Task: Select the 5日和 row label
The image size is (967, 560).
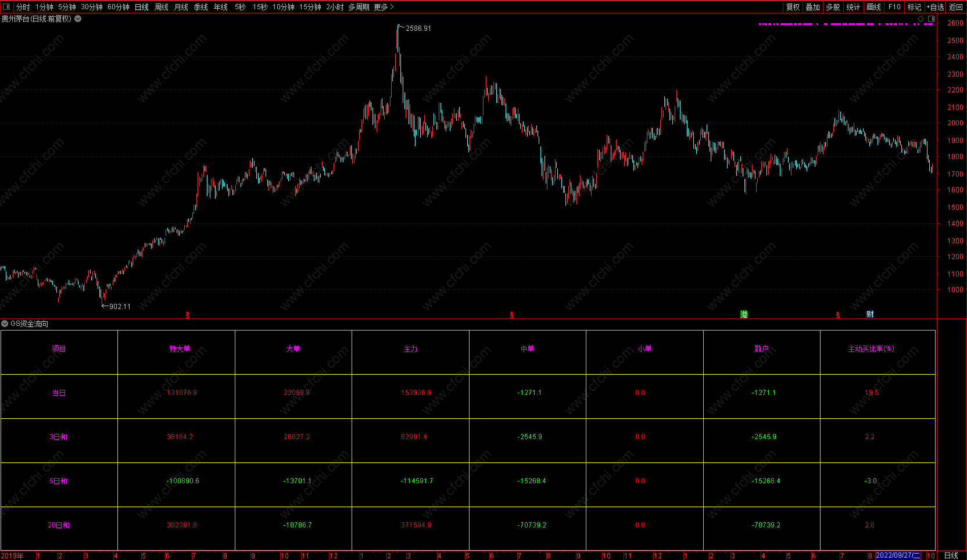Action: click(59, 481)
